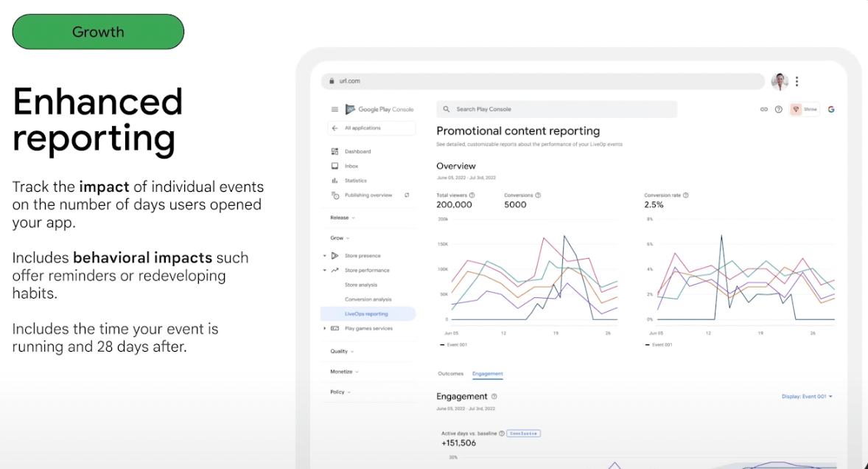Screen dimensions: 868x469
Task: Click the Google account G icon
Action: coord(831,109)
